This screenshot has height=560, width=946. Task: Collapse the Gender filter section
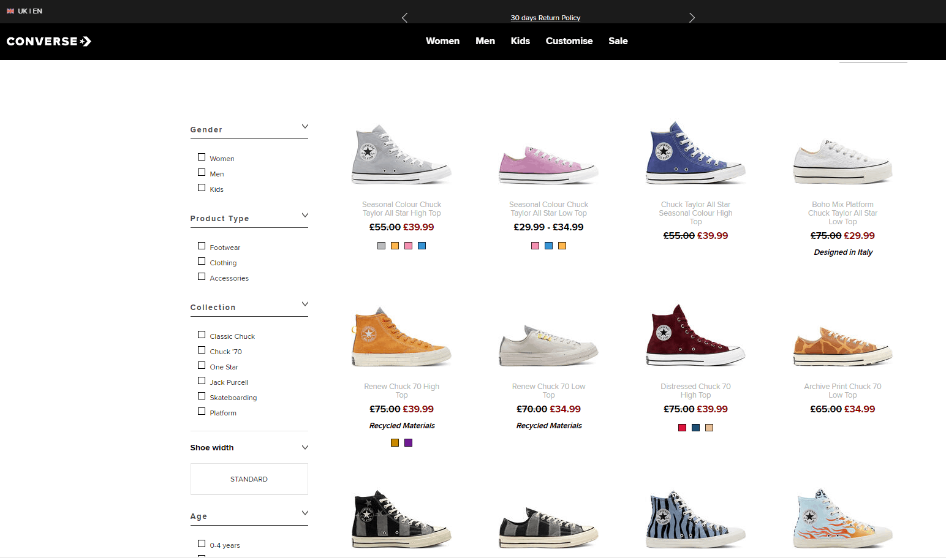(305, 127)
